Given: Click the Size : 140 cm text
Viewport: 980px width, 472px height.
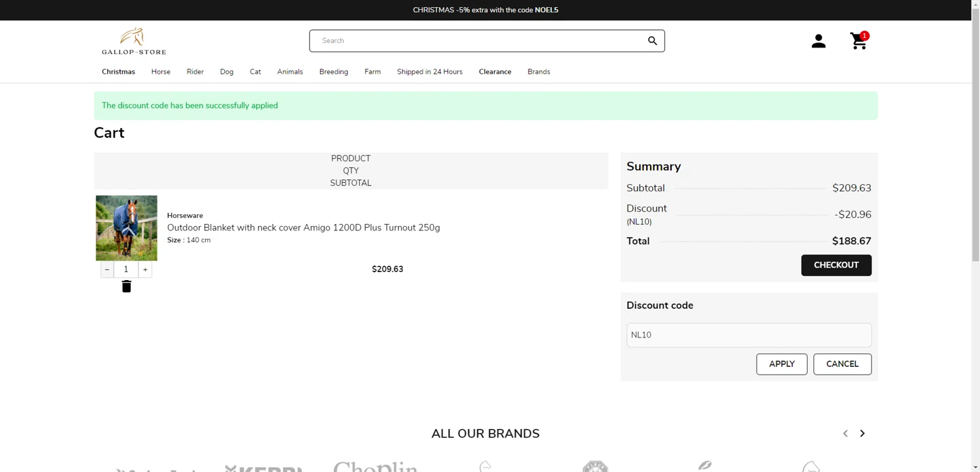Looking at the screenshot, I should (x=189, y=240).
